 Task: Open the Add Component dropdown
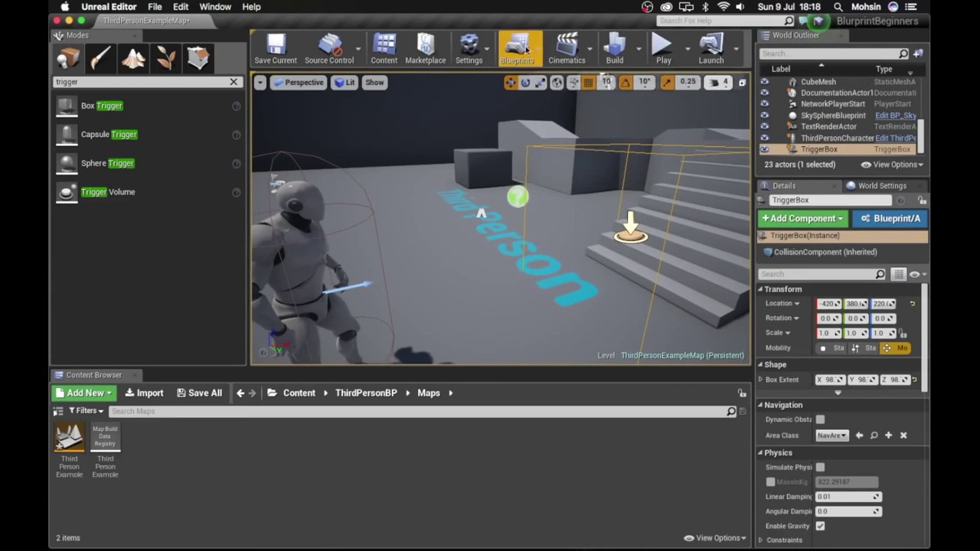(802, 218)
